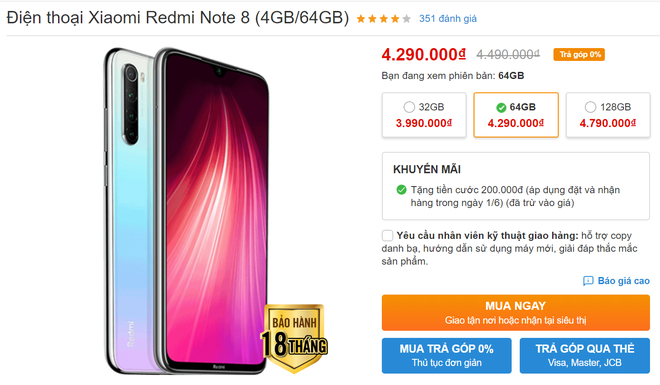Select the 32GB radio button
The image size is (660, 385).
pos(409,107)
